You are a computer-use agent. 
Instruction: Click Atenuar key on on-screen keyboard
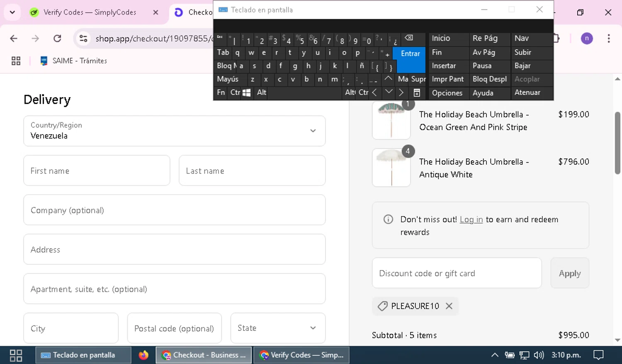tap(532, 93)
